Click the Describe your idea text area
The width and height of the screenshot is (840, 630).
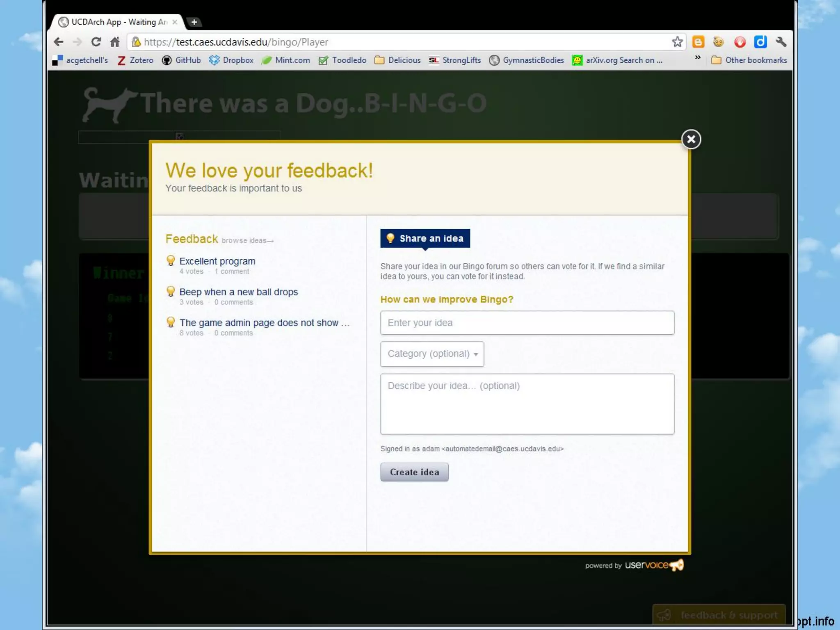pyautogui.click(x=527, y=404)
